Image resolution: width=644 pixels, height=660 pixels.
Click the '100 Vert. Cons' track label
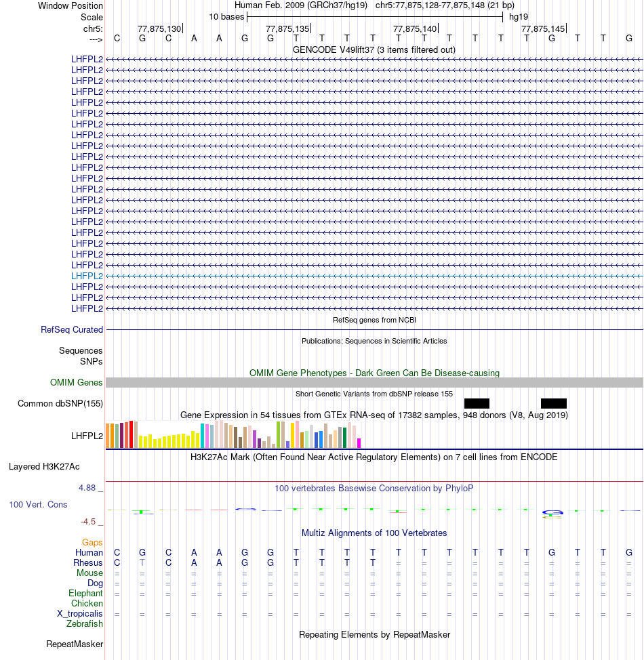click(x=39, y=505)
